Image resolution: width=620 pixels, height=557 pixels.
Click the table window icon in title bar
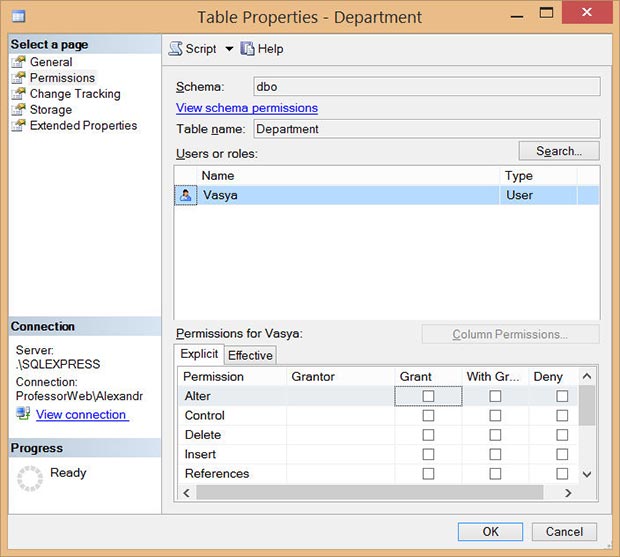(18, 17)
